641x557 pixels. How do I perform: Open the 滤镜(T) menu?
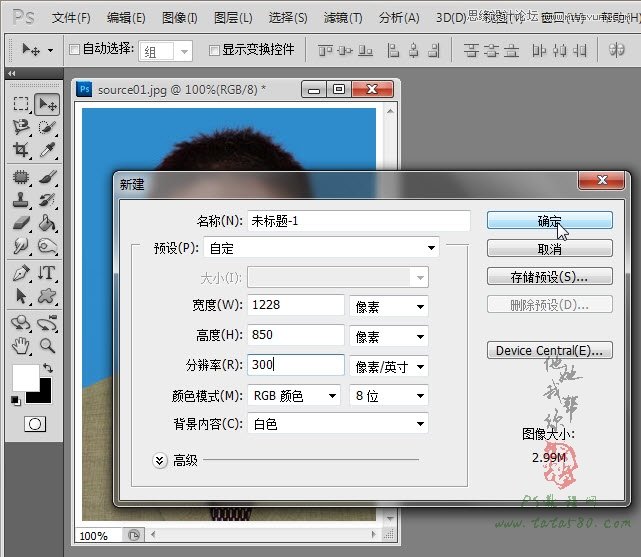[343, 18]
